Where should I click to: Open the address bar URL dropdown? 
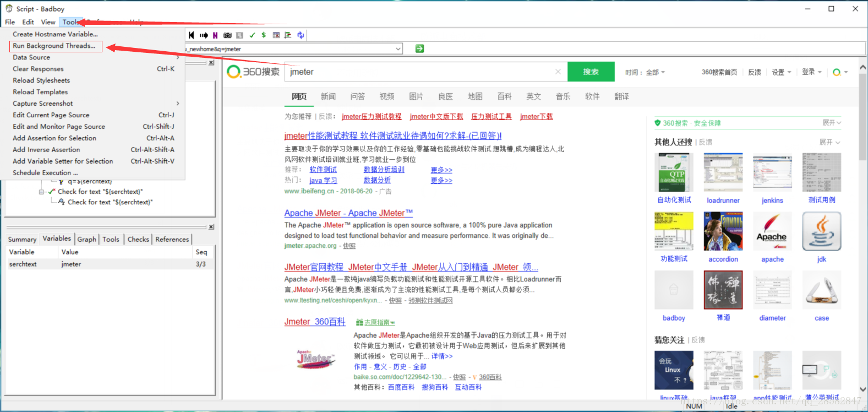tap(398, 49)
